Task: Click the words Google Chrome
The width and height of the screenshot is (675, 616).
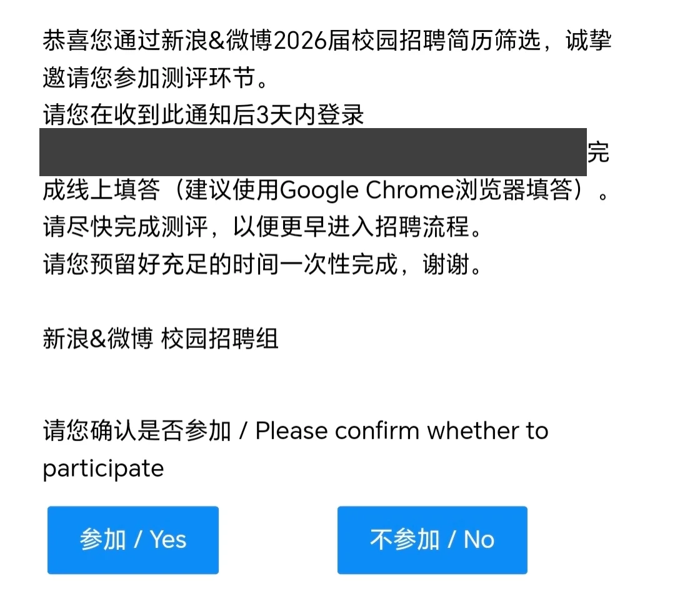Action: pyautogui.click(x=364, y=191)
